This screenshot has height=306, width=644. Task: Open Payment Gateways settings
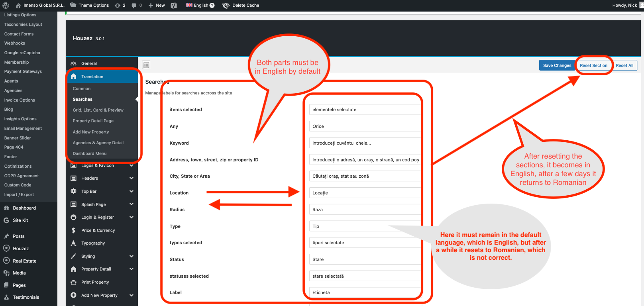pyautogui.click(x=23, y=71)
